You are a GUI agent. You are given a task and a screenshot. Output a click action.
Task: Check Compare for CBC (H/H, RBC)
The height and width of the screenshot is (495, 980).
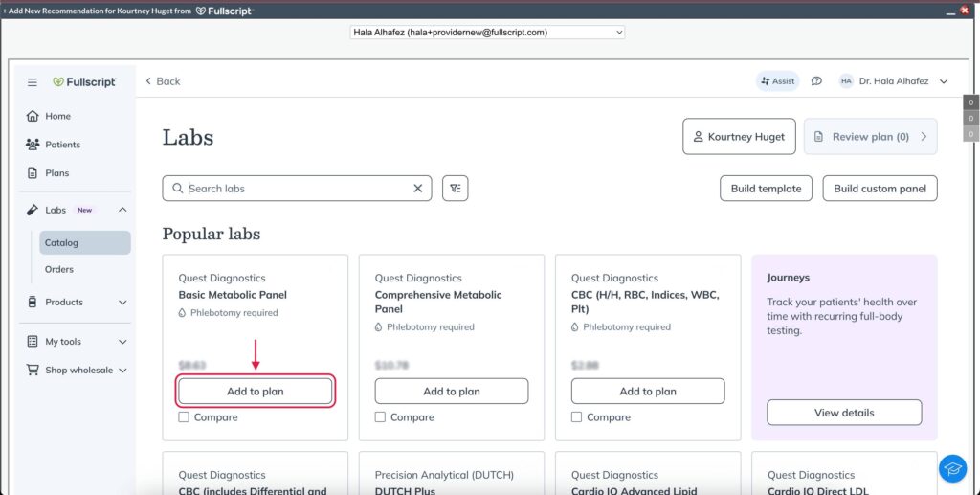pos(576,416)
